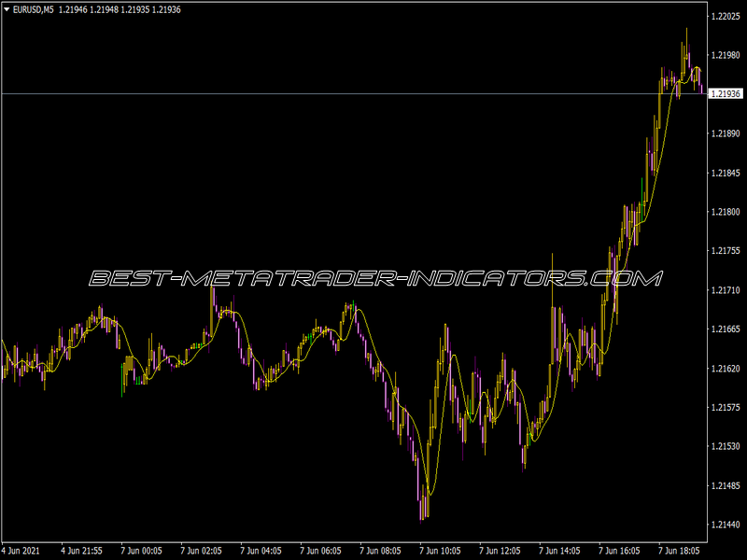
Task: Select the current price label 1.21936
Action: 726,94
